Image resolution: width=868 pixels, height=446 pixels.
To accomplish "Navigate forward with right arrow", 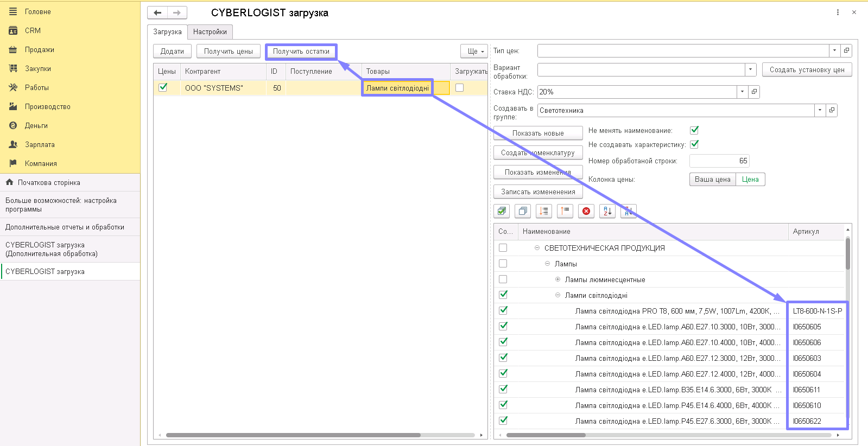I will (x=177, y=12).
